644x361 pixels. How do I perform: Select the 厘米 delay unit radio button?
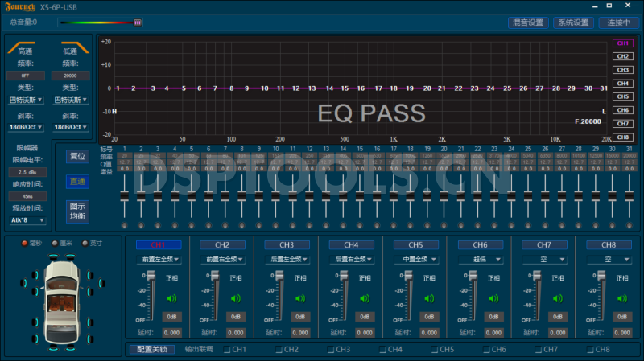[56, 244]
